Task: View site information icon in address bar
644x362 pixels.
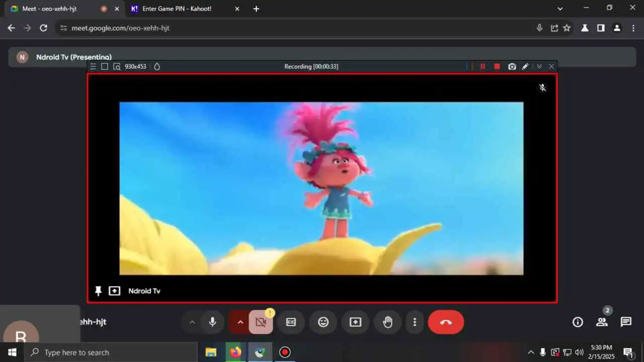Action: click(63, 28)
